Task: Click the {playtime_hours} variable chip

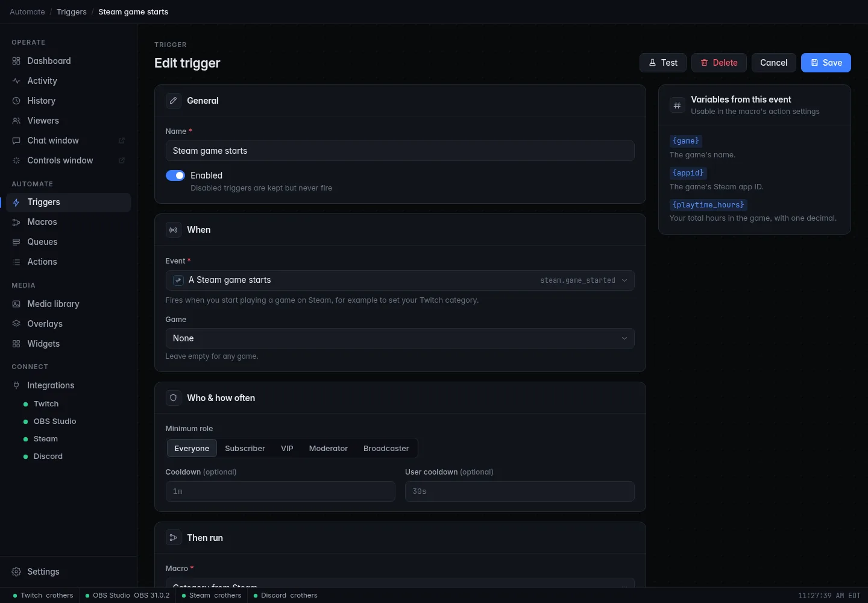Action: (708, 205)
